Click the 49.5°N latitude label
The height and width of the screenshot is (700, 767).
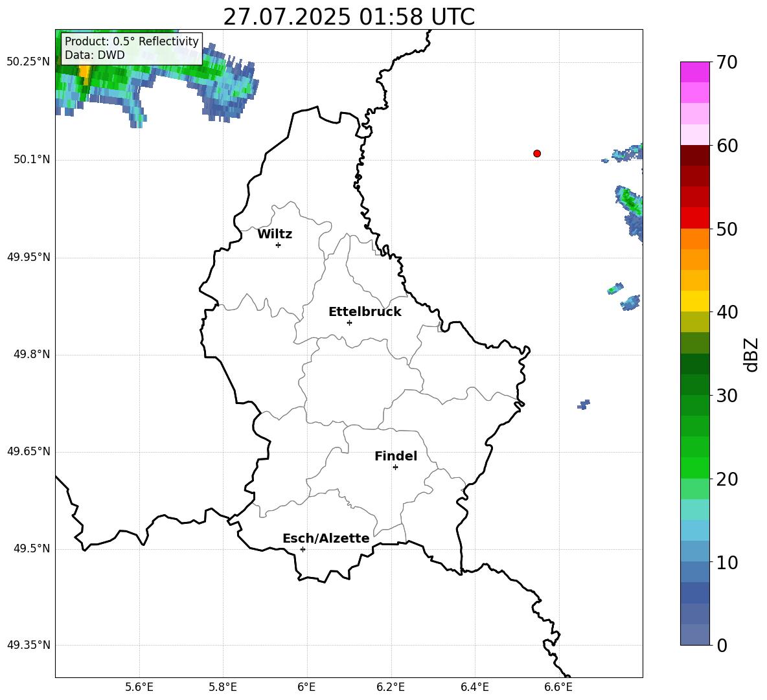pos(32,548)
